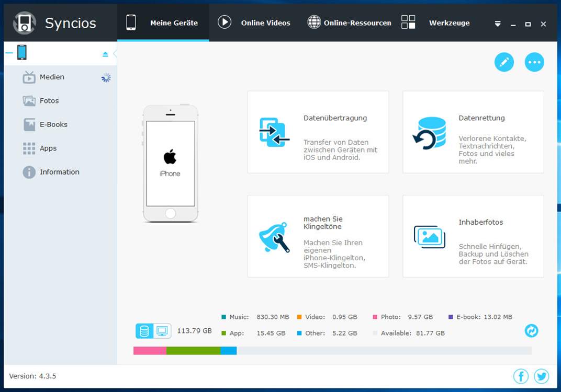The width and height of the screenshot is (561, 392).
Task: Collapse the sidebar with the arrow handle
Action: coord(115,54)
